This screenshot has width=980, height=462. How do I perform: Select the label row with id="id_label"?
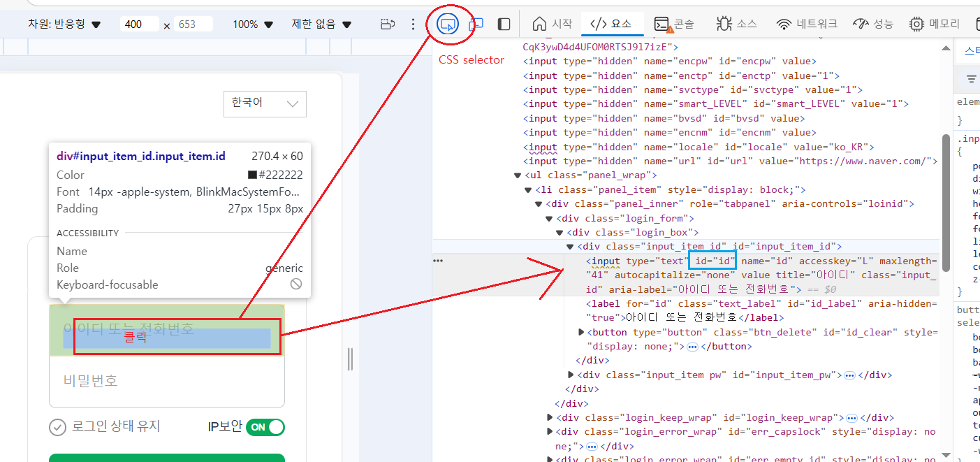pos(761,310)
